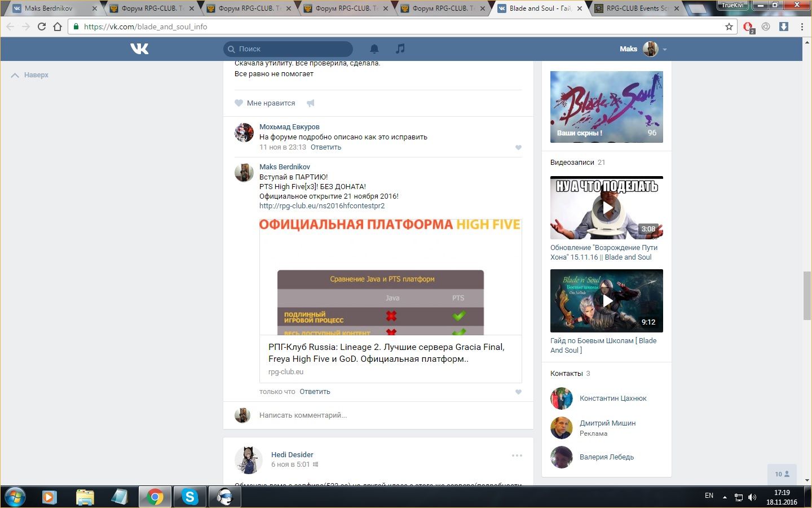Open the video Гайд по Боевым Школам title
The width and height of the screenshot is (812, 508).
(x=603, y=345)
